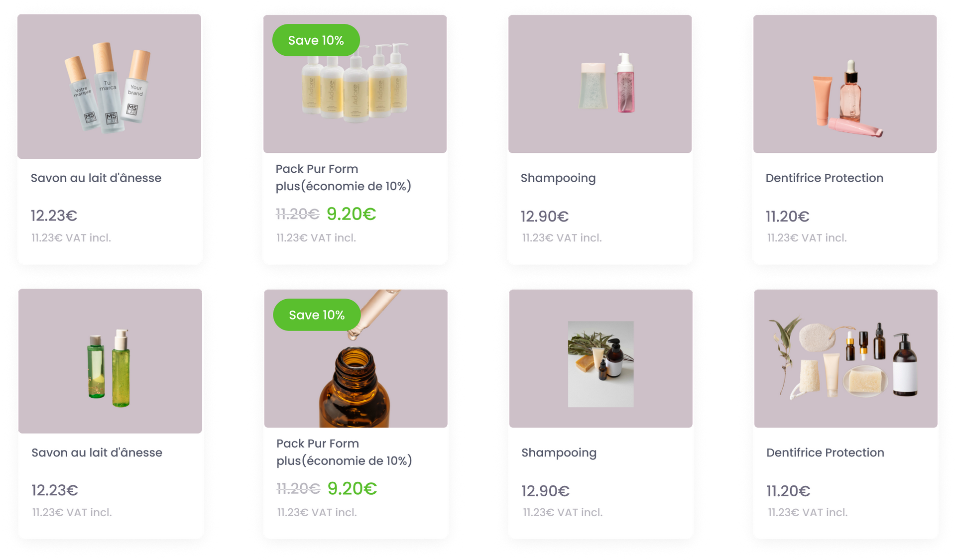Open Savon au lait d'ânesse below wooden-cap bottles
Image resolution: width=956 pixels, height=560 pixels.
pyautogui.click(x=96, y=178)
